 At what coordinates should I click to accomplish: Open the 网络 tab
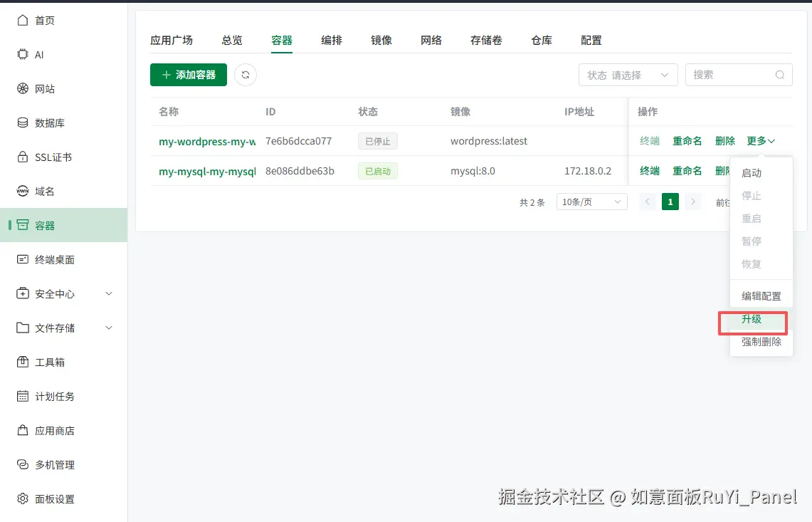tap(431, 41)
